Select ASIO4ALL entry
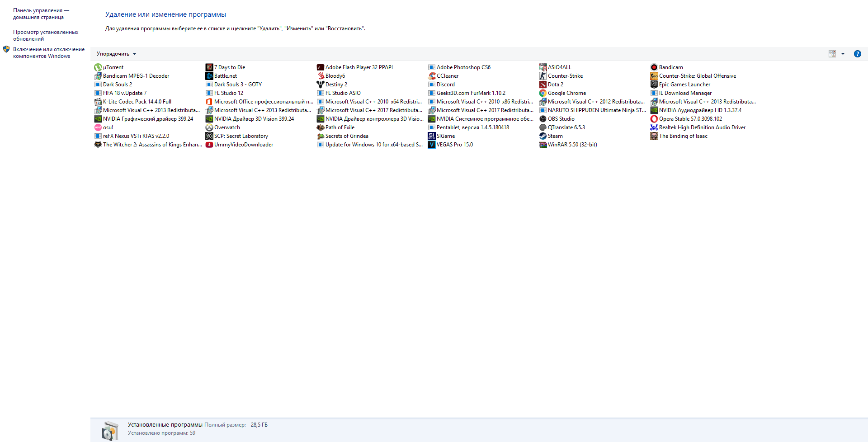This screenshot has width=868, height=442. point(555,67)
